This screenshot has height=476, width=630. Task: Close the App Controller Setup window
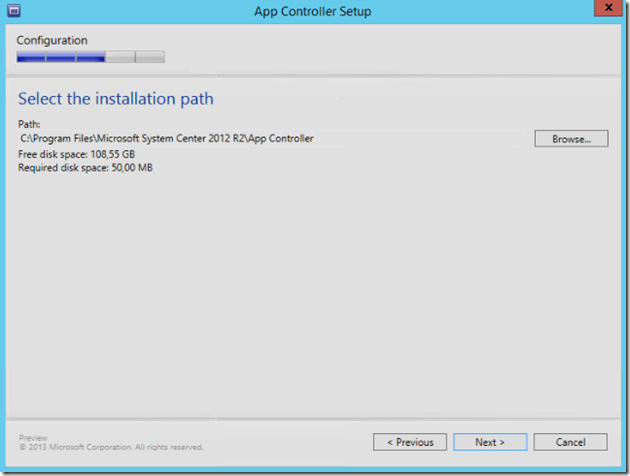(603, 11)
